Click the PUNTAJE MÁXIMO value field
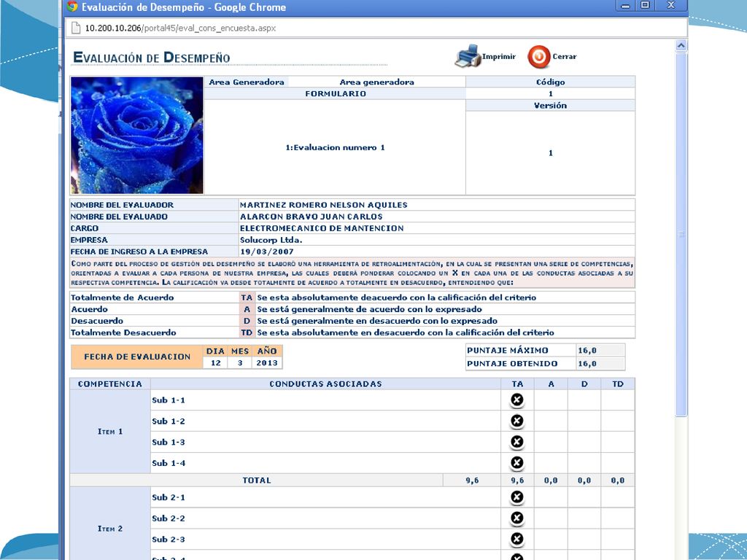 click(600, 351)
